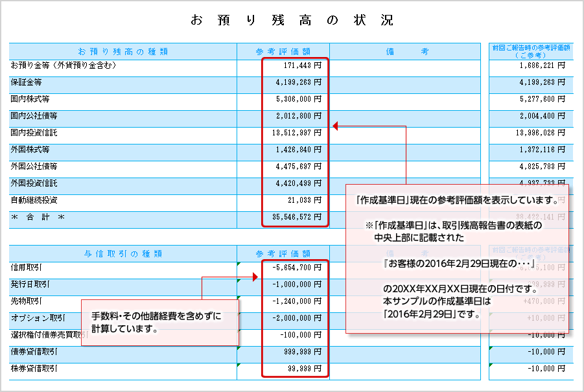Click the 先物取引 row label
The image size is (584, 392).
tap(26, 301)
